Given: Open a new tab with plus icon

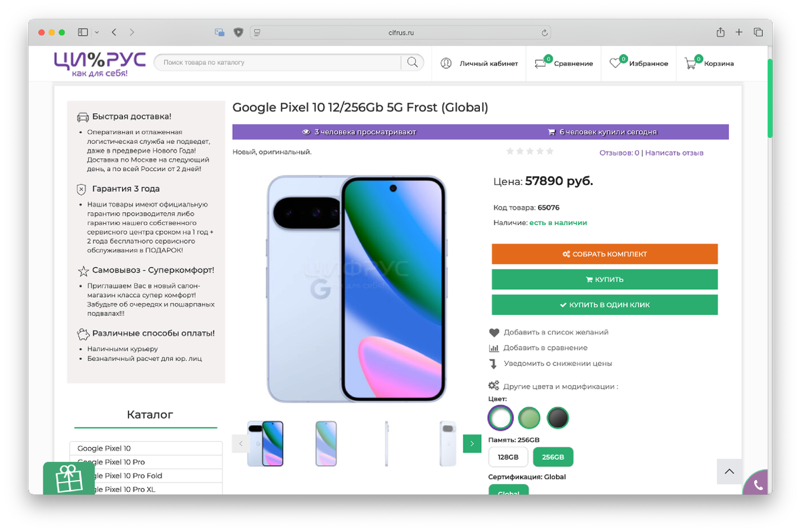Looking at the screenshot, I should click(739, 32).
